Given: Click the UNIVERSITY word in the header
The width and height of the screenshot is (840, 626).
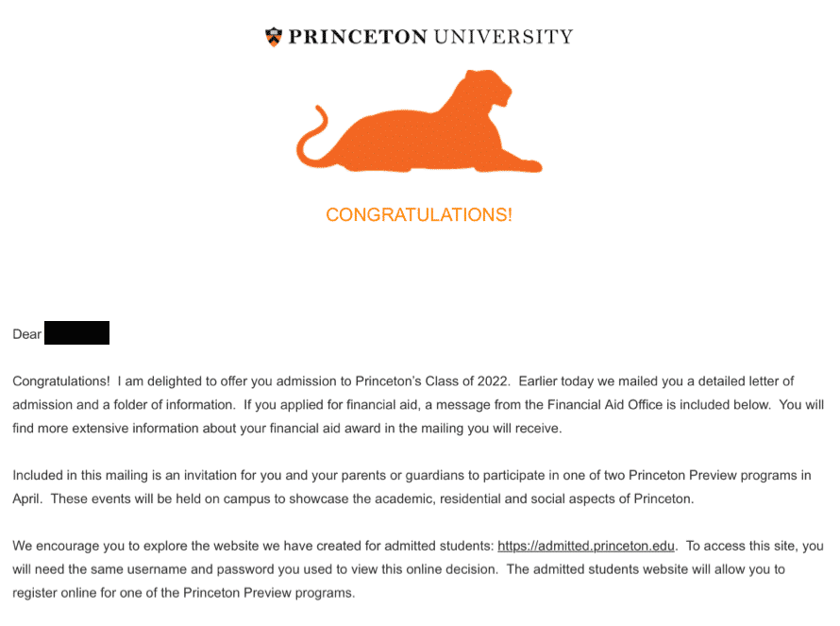Looking at the screenshot, I should (x=504, y=37).
